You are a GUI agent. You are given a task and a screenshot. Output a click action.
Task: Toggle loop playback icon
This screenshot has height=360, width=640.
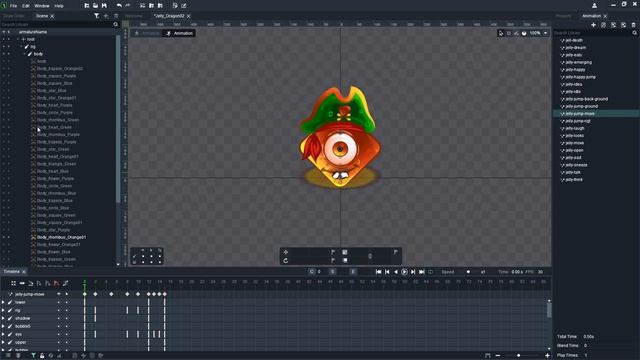pos(431,272)
